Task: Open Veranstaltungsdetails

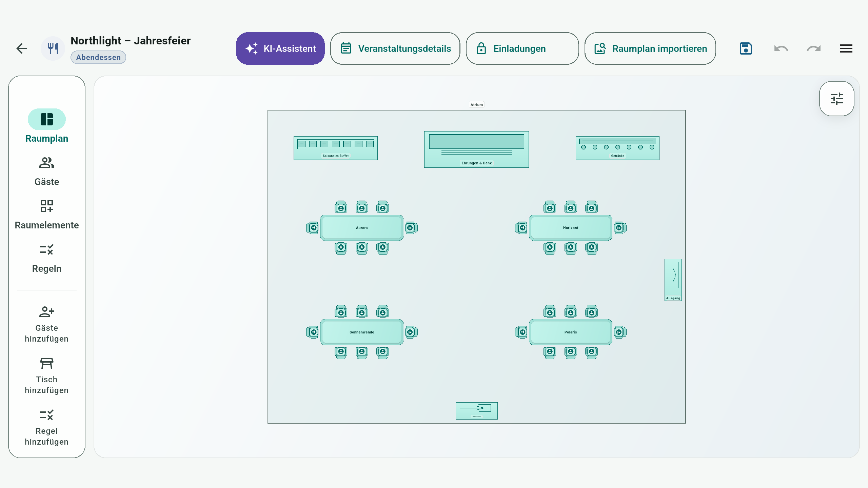Action: pos(395,48)
